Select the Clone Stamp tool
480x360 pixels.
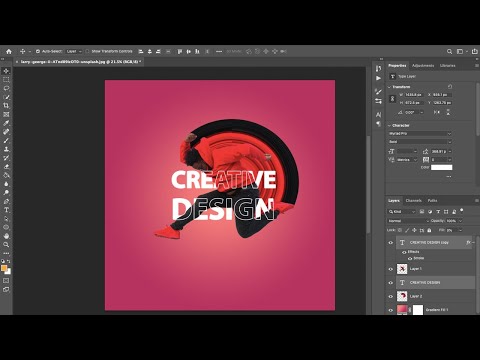6,149
